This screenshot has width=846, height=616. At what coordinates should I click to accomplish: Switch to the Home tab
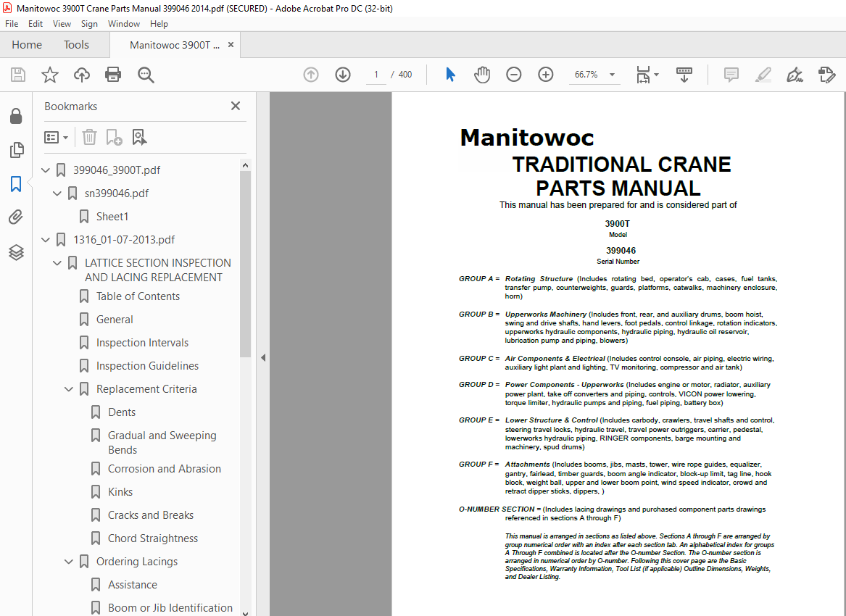(27, 45)
